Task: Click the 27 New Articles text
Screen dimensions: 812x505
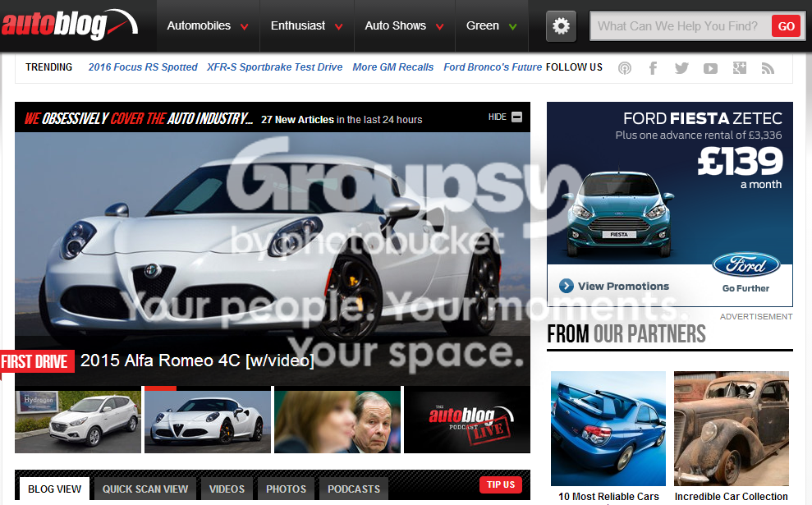Action: [297, 120]
